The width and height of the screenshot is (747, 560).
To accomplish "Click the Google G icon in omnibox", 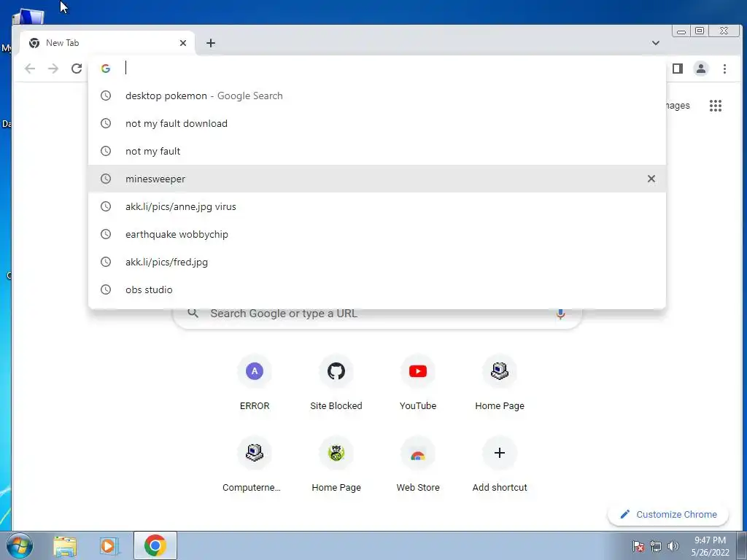I will point(106,69).
